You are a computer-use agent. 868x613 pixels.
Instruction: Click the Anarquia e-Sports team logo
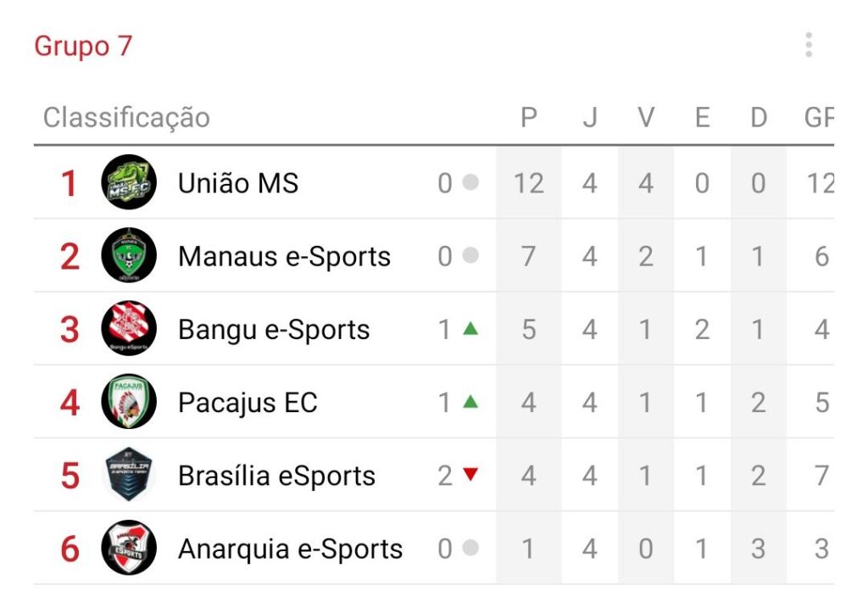pyautogui.click(x=129, y=548)
